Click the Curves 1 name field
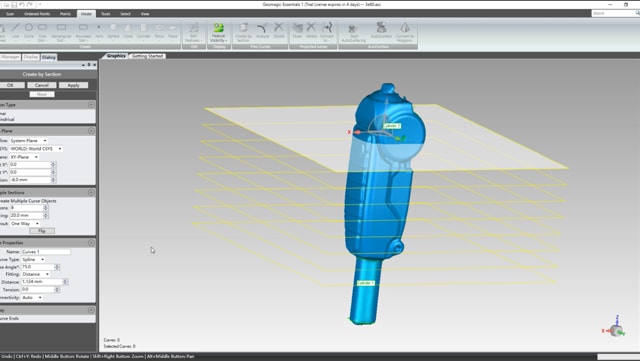This screenshot has height=361, width=640. [46, 252]
